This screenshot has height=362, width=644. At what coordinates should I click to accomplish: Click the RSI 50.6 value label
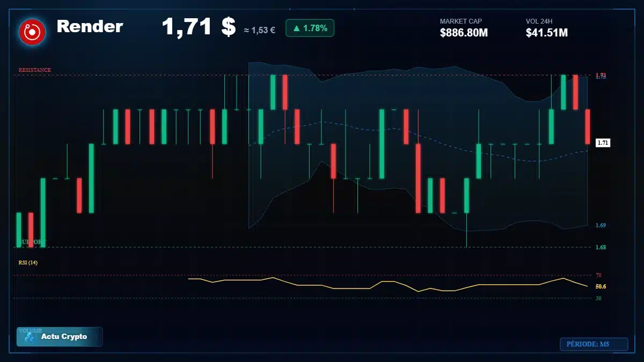[x=601, y=286]
